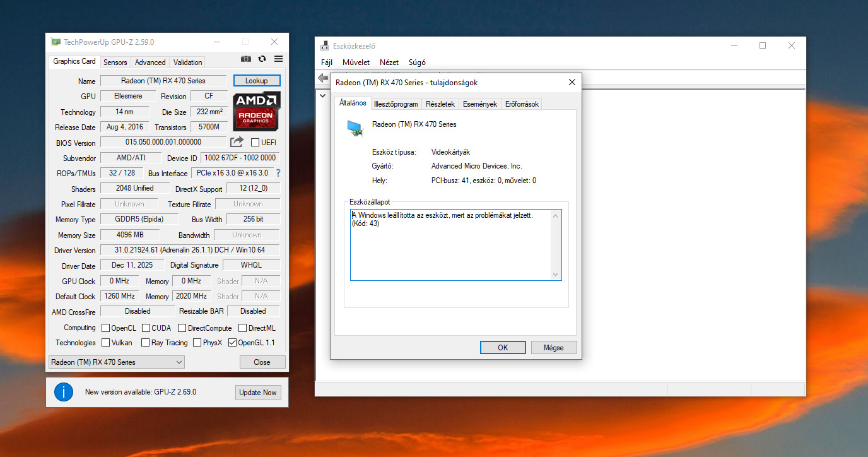Click the blue info icon in update notice
Viewport: 868px width, 457px height.
64,392
